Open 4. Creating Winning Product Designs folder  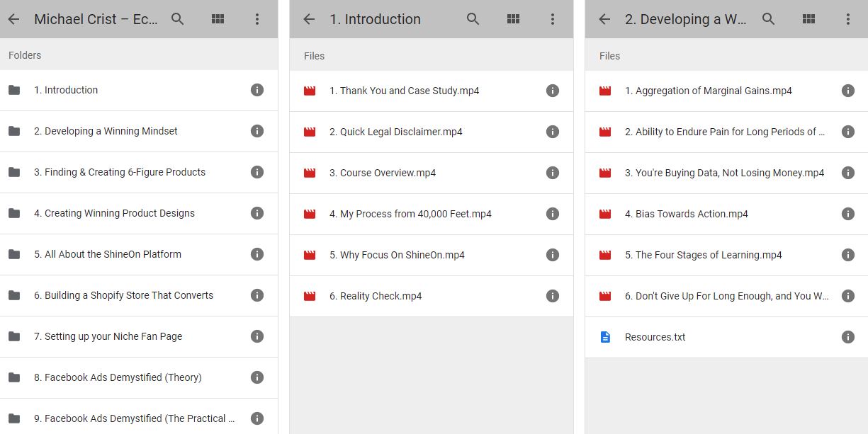(x=139, y=213)
